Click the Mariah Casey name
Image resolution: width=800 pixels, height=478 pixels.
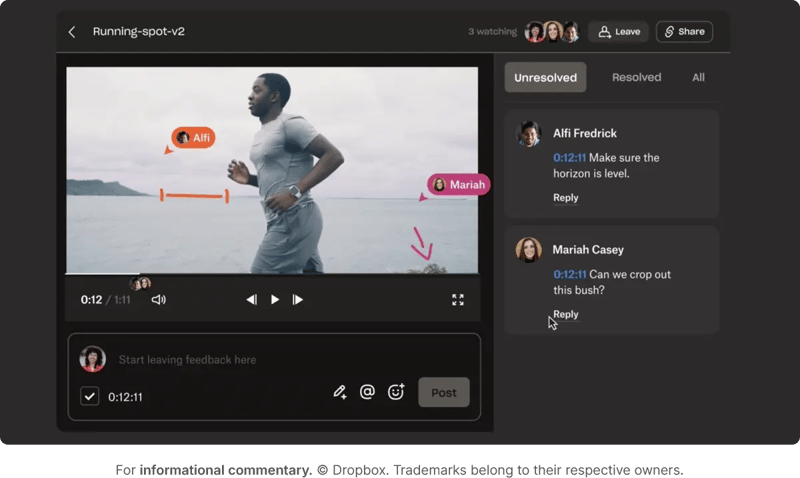click(588, 250)
